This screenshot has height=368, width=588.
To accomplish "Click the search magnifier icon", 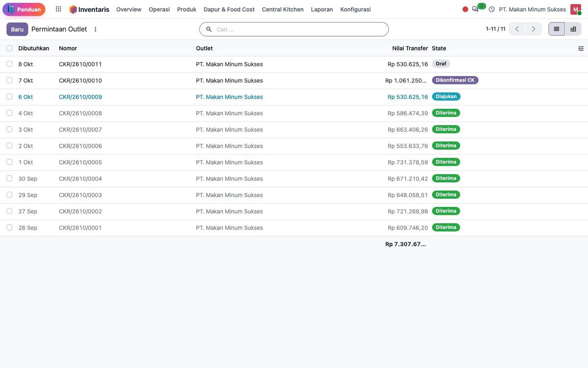I will click(209, 29).
